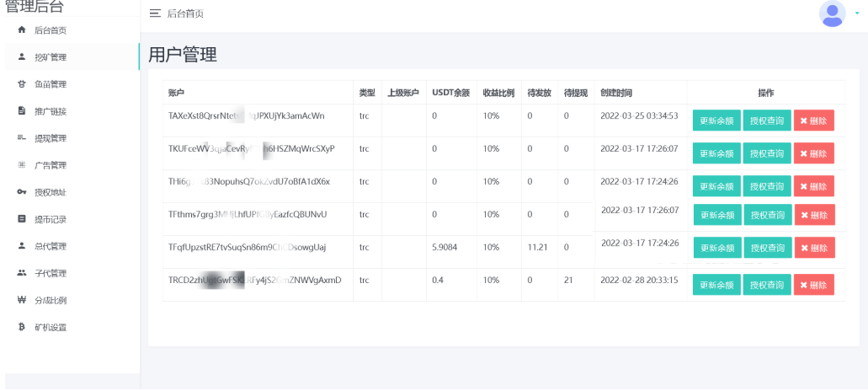Select the pending payout value 11.21
Viewport: 868px width, 391px height.
click(x=537, y=247)
